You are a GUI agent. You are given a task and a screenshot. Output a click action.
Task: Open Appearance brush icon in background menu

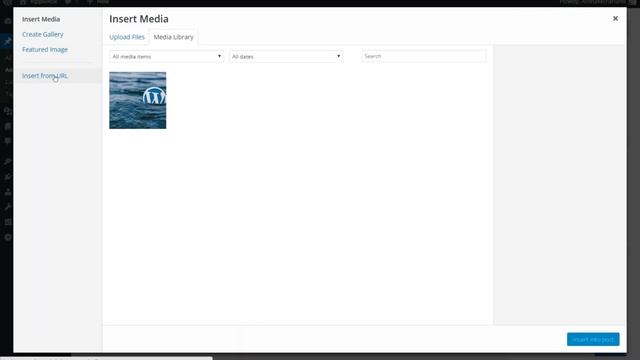[7, 162]
